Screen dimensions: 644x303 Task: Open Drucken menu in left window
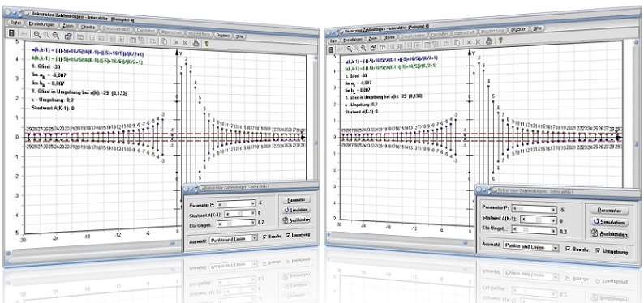click(224, 36)
